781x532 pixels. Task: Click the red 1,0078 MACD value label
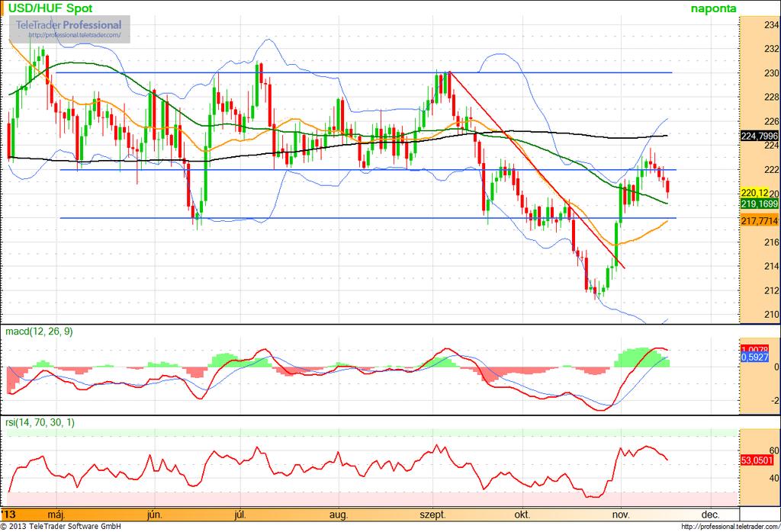click(x=754, y=350)
